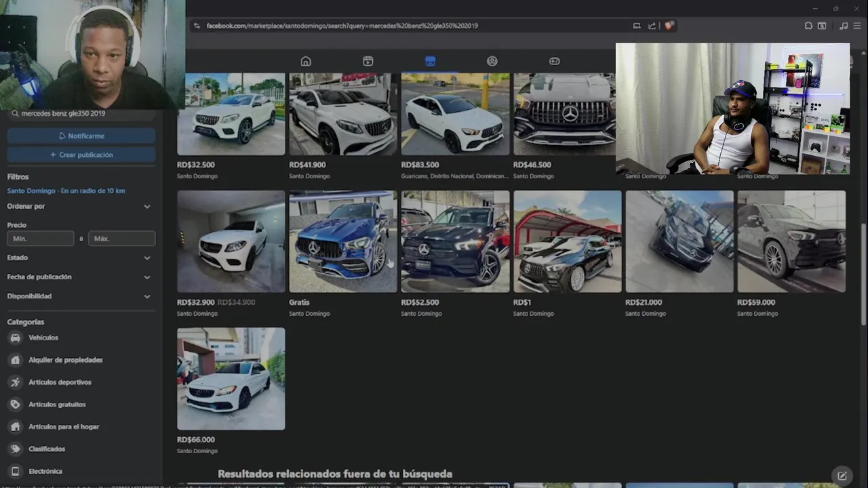The image size is (868, 488).
Task: Click the Artículos gratuitos tag icon
Action: click(16, 405)
